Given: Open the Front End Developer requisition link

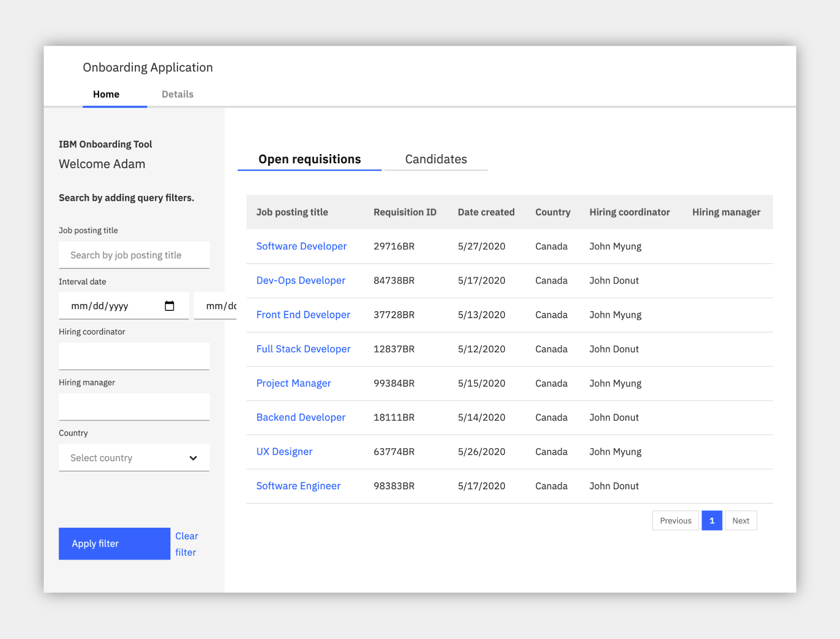Looking at the screenshot, I should point(303,315).
